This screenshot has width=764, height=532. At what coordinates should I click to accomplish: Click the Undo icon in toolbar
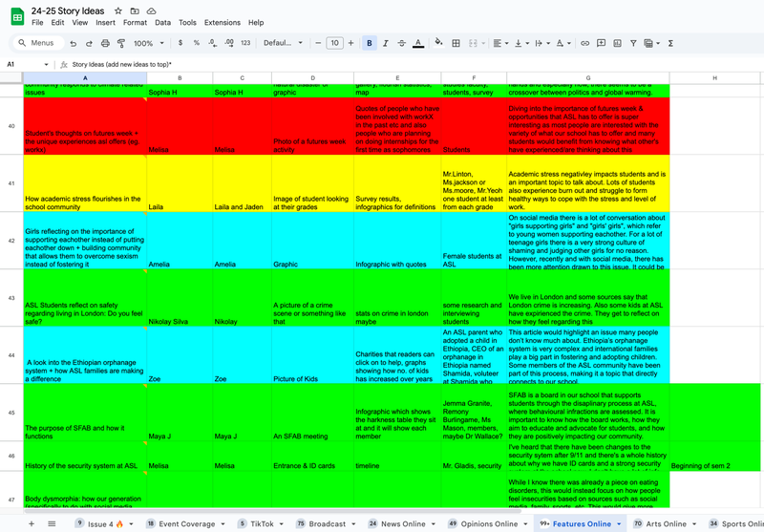point(74,43)
